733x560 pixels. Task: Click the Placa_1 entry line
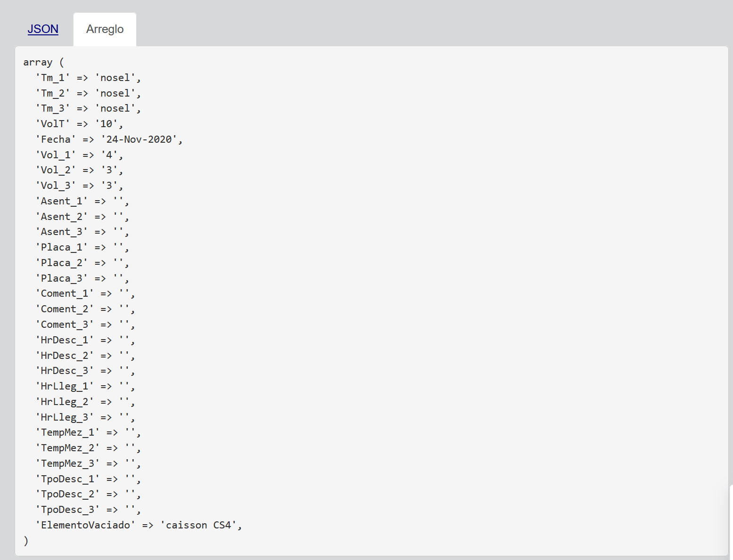point(82,247)
